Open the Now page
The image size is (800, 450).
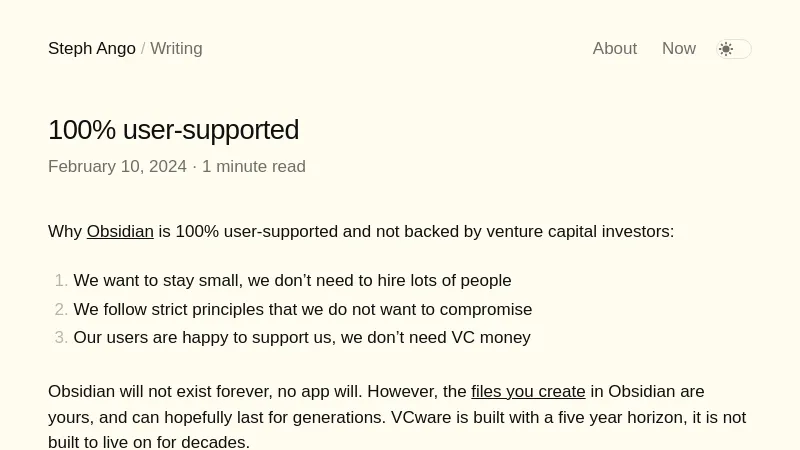(x=679, y=49)
